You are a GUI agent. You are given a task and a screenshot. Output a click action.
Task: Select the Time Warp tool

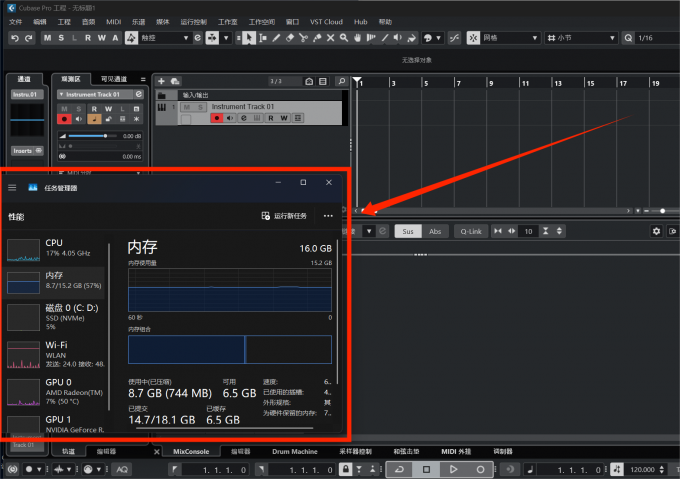tap(371, 38)
